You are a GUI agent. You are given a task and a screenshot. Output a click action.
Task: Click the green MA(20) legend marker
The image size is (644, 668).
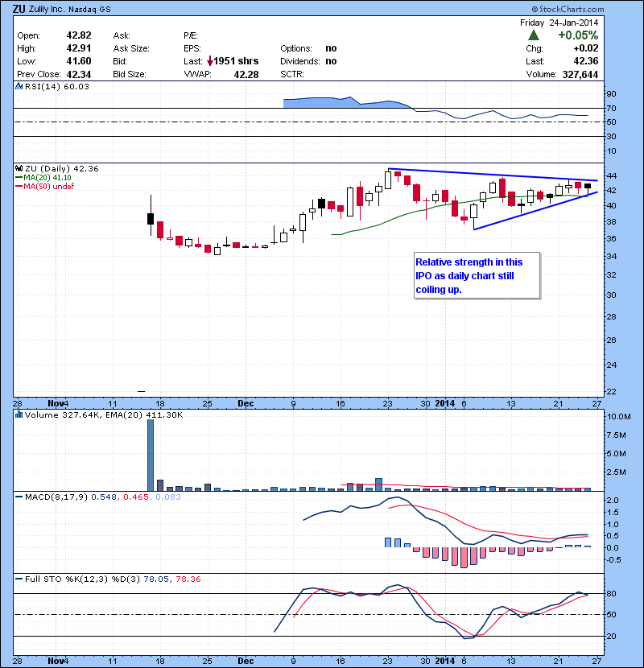coord(19,178)
